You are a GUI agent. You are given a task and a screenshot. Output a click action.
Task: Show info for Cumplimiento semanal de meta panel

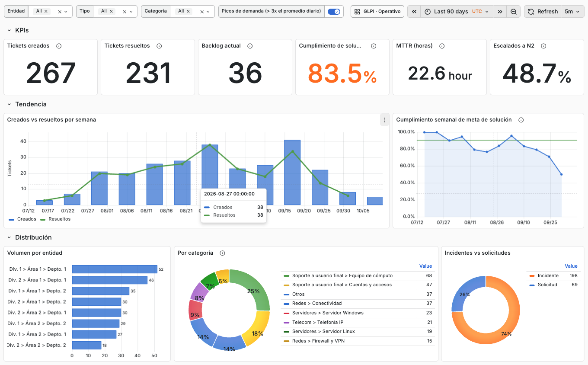click(521, 120)
